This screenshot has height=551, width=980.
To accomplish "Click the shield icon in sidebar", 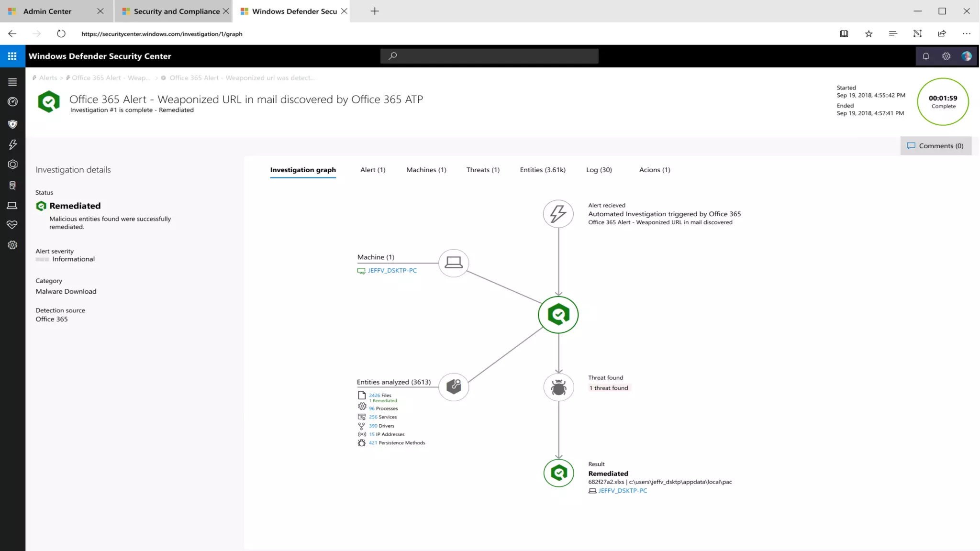I will click(x=13, y=124).
